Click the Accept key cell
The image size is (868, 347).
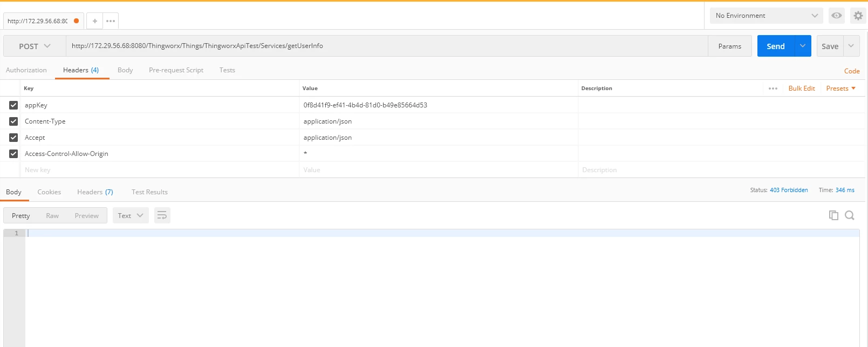pos(160,138)
